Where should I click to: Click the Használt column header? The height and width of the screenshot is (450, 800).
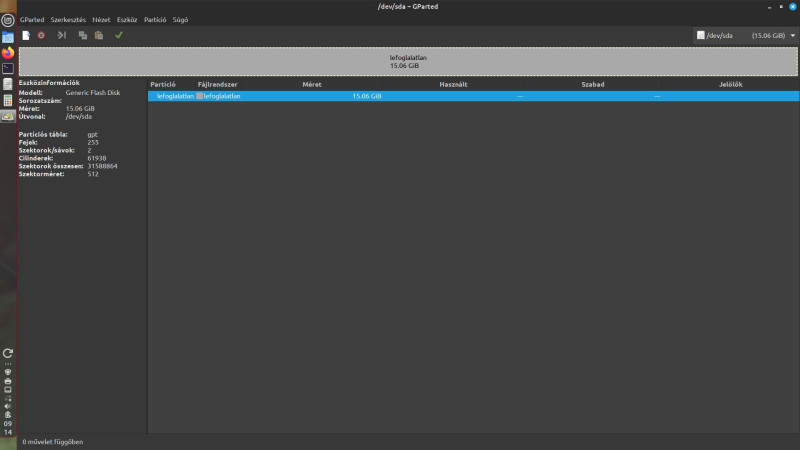[x=453, y=85]
